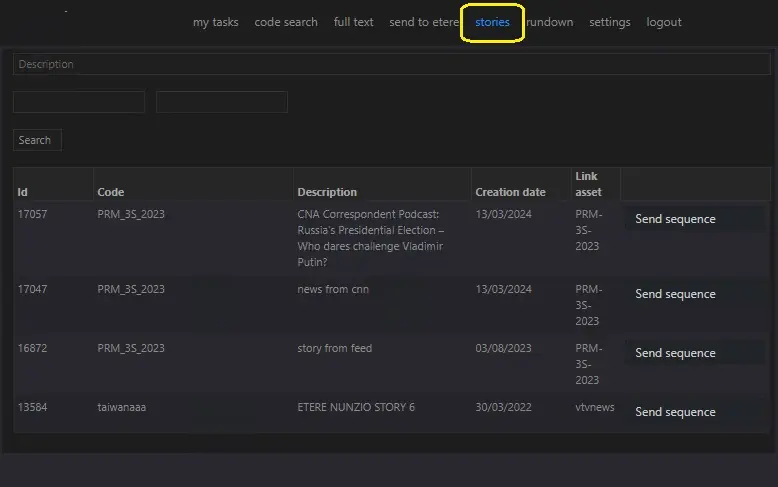Select the taiwanaaa code cell

click(121, 408)
